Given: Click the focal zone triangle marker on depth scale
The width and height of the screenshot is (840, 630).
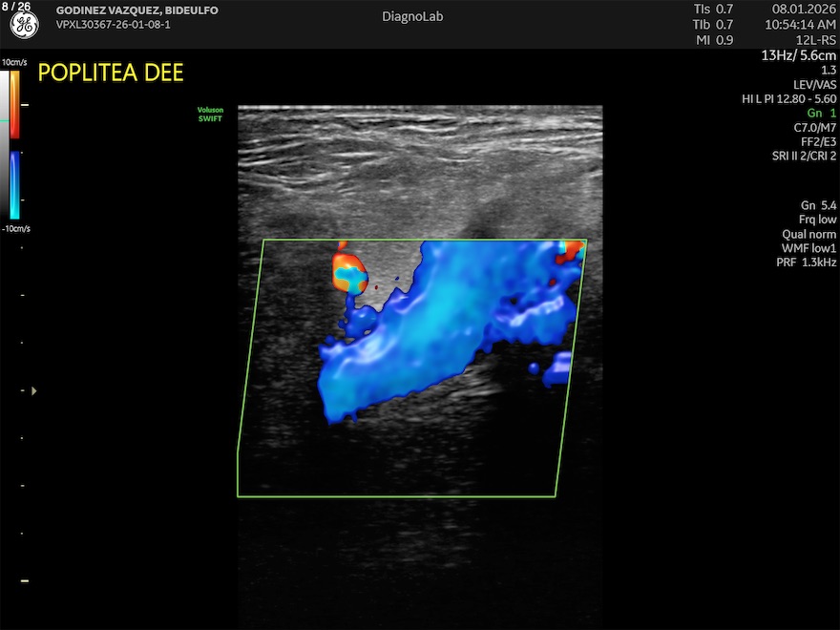Looking at the screenshot, I should (35, 390).
